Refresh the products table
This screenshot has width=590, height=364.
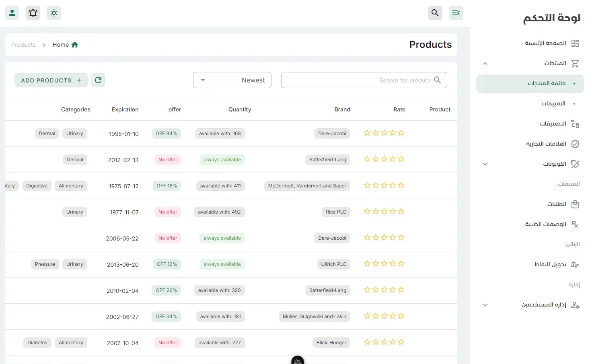[x=98, y=80]
